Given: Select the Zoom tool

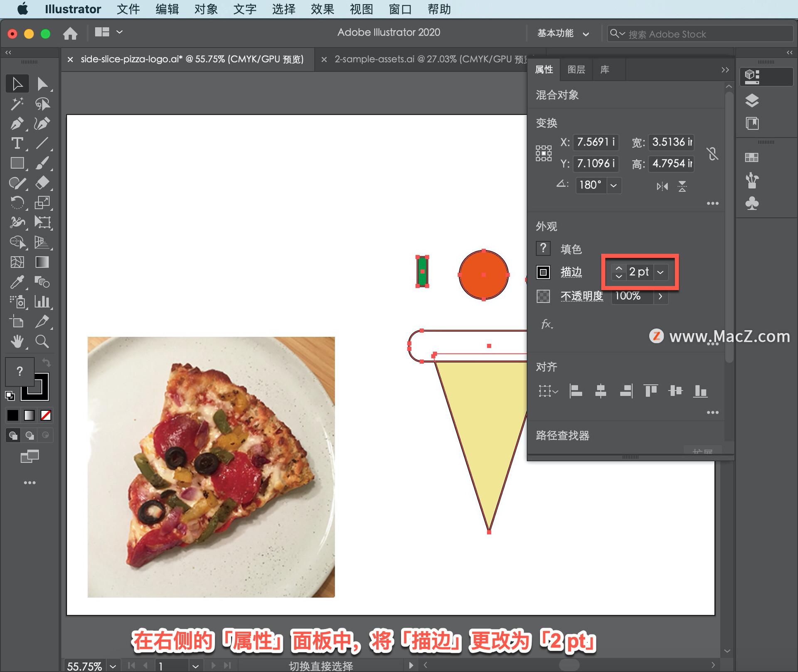Looking at the screenshot, I should [x=42, y=341].
